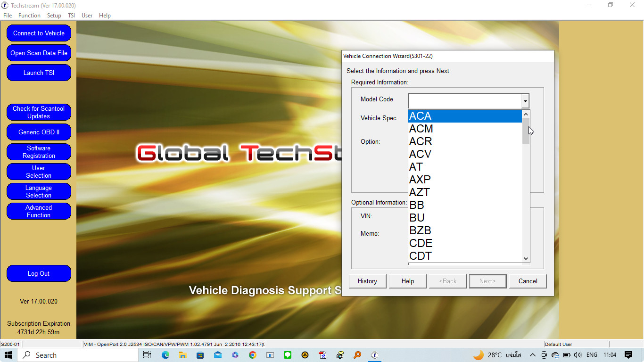Launch Microsoft Edge from the taskbar
The height and width of the screenshot is (362, 644).
(165, 355)
